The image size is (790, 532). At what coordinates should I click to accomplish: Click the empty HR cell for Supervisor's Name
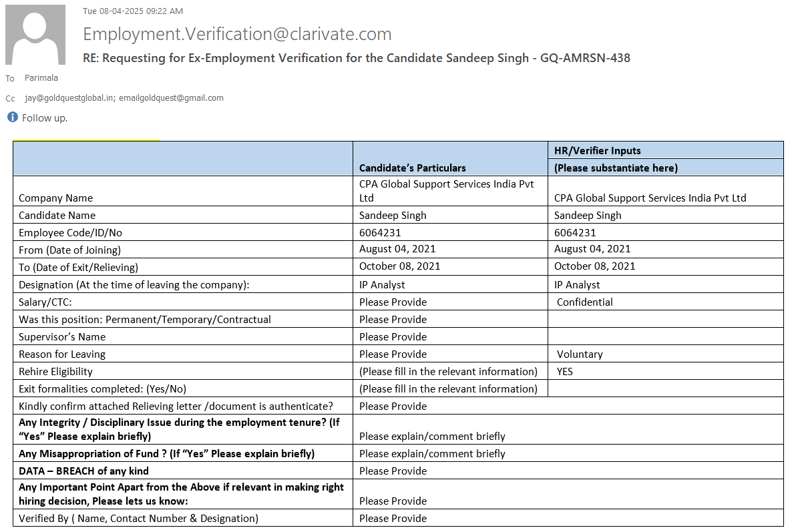[x=666, y=336]
